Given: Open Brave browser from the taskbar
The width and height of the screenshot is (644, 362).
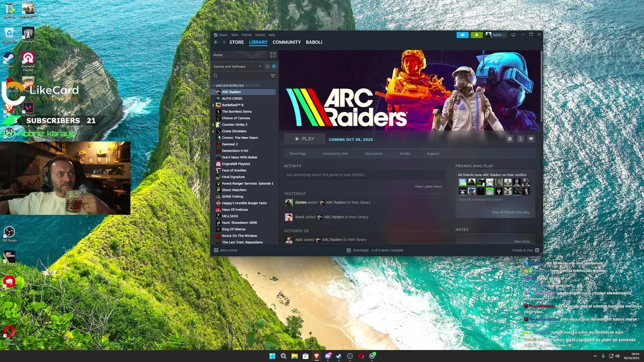Looking at the screenshot, I should (316, 356).
